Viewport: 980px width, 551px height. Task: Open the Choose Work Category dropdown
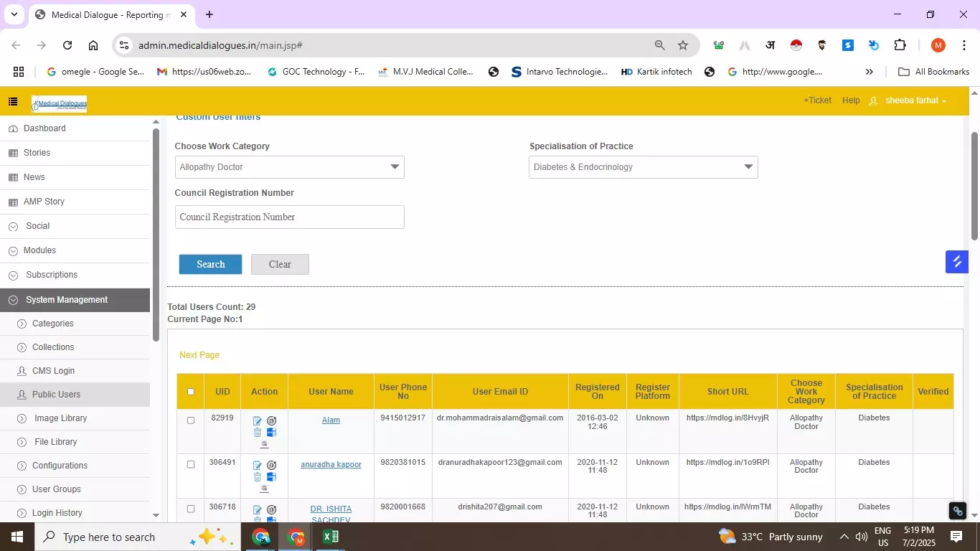289,167
